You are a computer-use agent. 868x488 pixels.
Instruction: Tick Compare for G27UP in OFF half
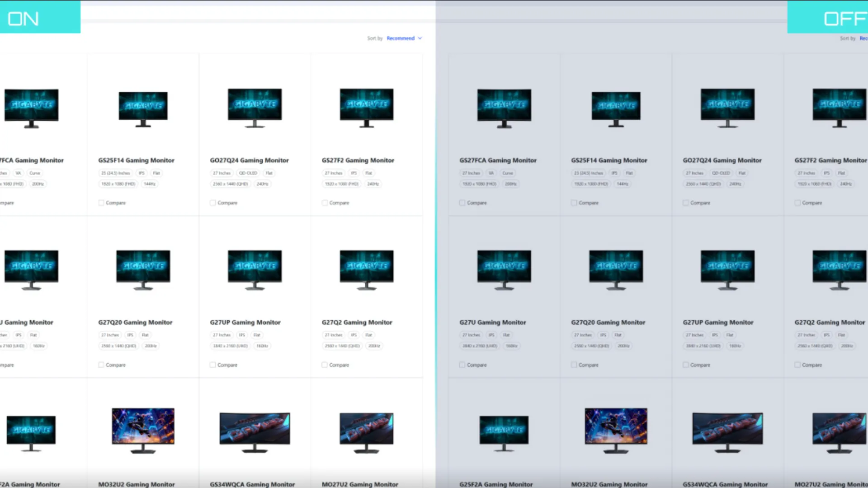(x=686, y=365)
